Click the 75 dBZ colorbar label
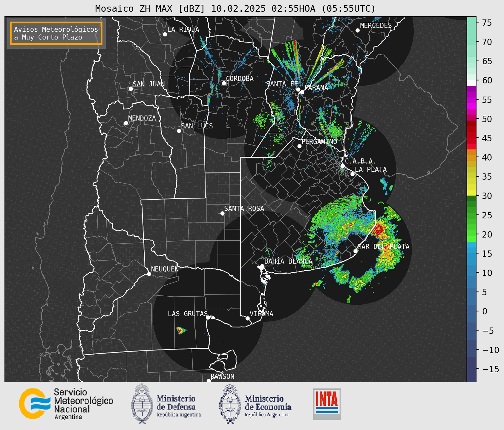The image size is (504, 430). point(487,23)
